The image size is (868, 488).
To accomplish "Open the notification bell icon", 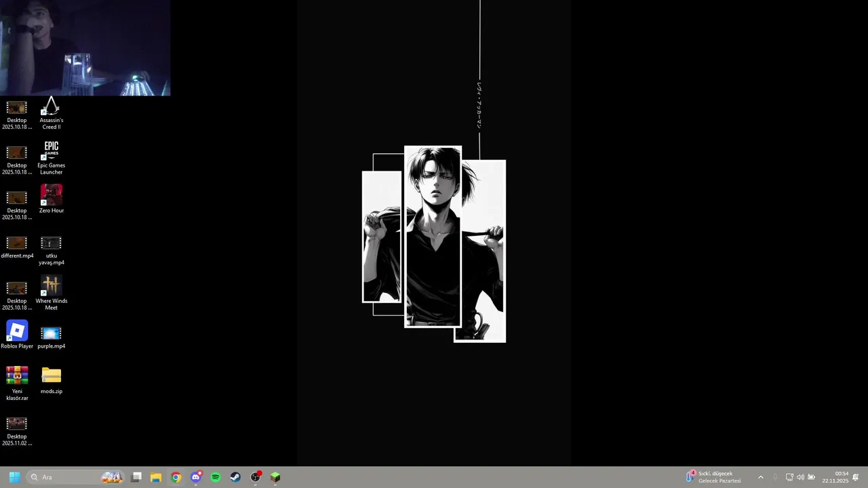I will pos(856,477).
